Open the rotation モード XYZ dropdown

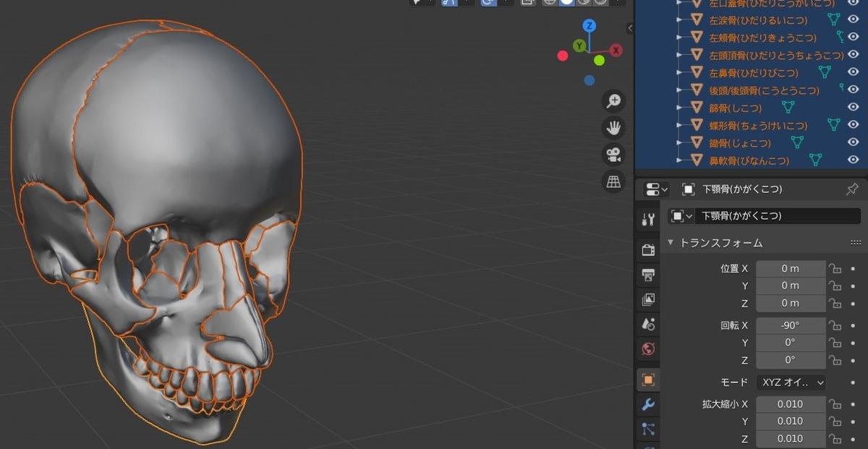[791, 382]
